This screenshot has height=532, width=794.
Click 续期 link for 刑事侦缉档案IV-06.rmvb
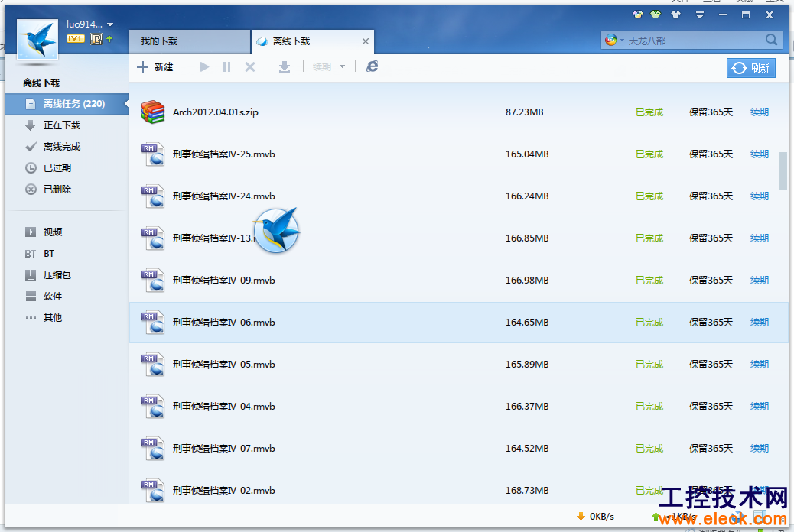point(759,323)
